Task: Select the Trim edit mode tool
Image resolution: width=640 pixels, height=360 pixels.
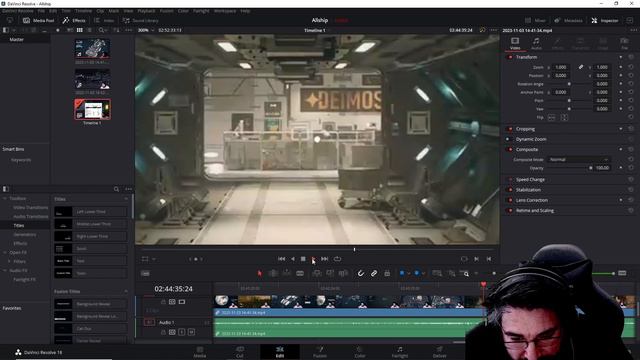Action: click(273, 273)
